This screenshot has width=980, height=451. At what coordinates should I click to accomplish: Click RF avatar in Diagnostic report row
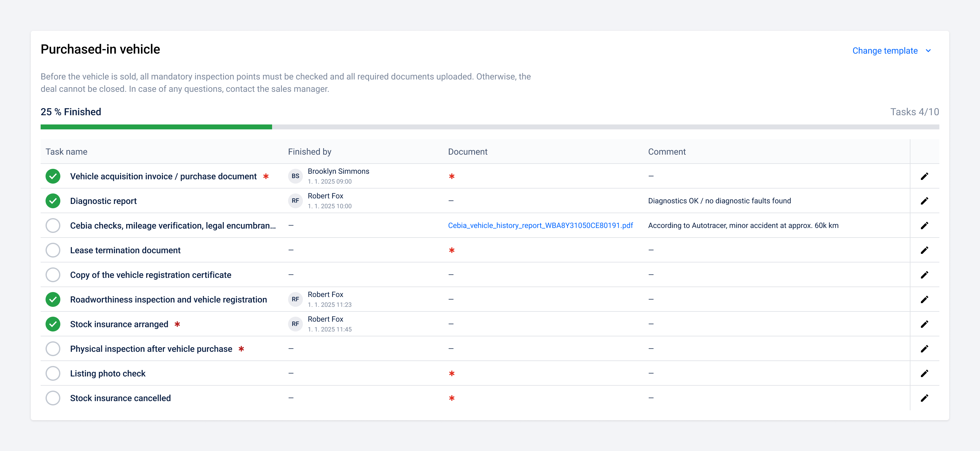point(295,201)
